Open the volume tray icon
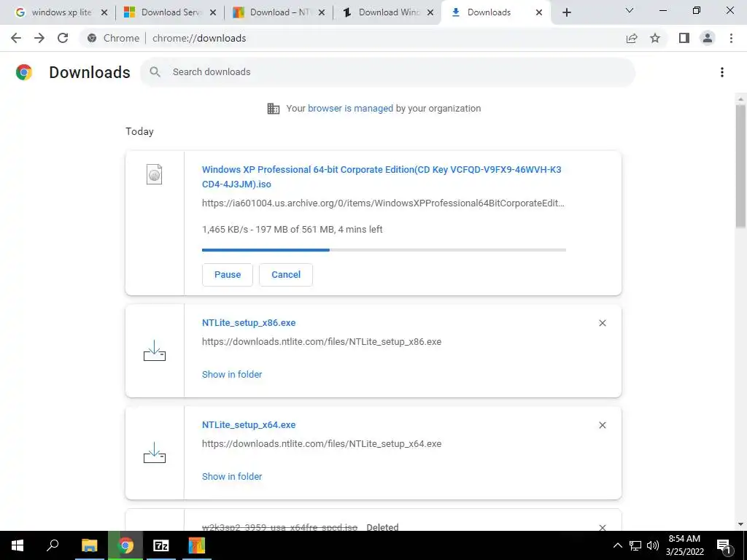Viewport: 747px width, 560px height. pyautogui.click(x=653, y=545)
